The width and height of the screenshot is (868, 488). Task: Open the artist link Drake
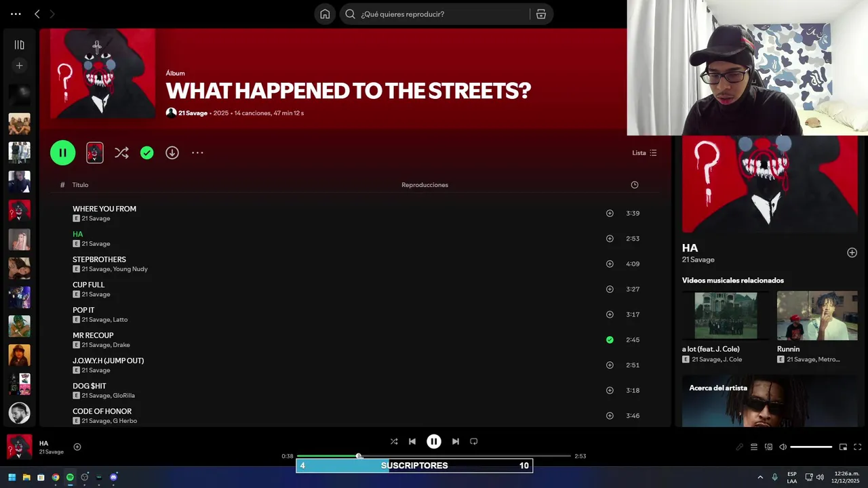coord(121,345)
